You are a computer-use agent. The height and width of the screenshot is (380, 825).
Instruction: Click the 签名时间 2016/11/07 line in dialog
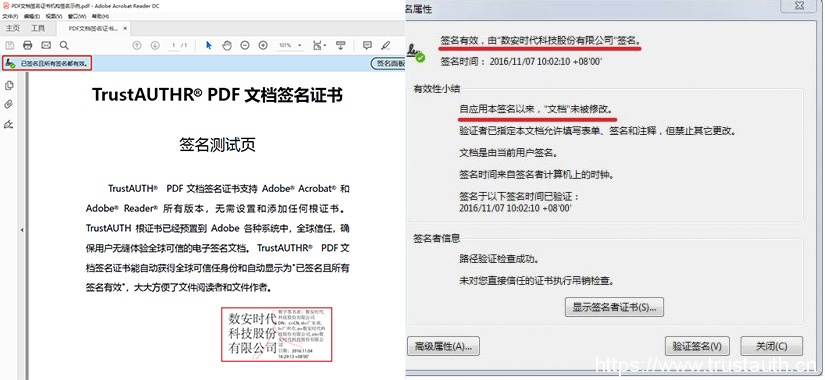tap(521, 61)
